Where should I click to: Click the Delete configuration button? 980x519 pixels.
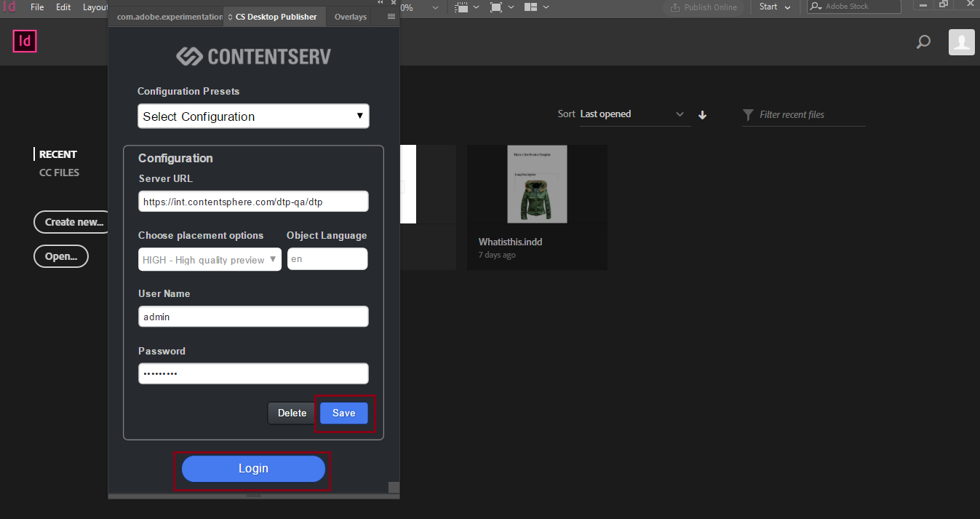292,413
